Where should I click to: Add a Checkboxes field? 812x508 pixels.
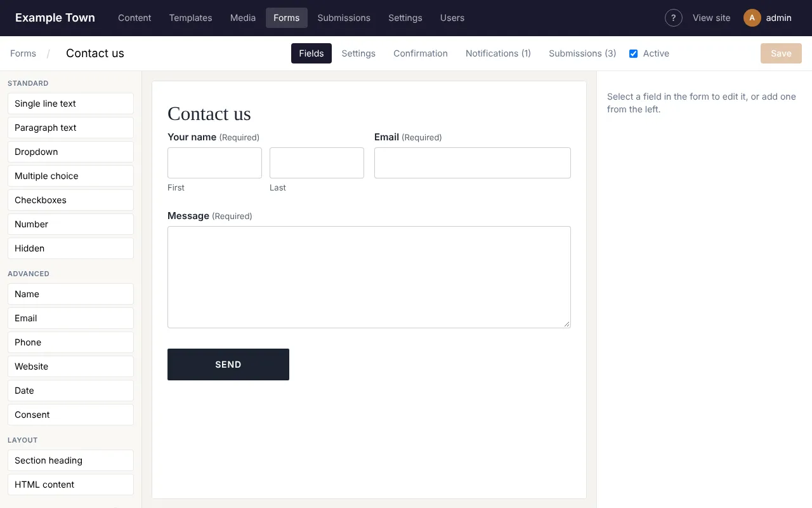point(70,200)
